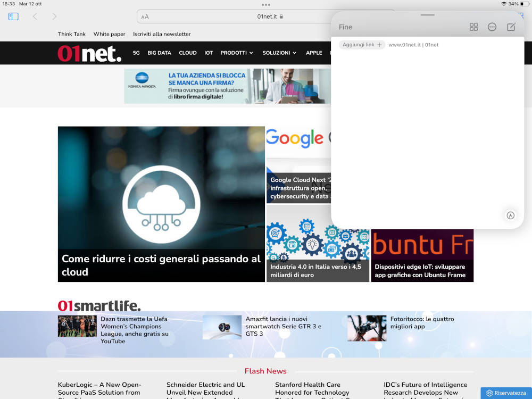The image size is (532, 399).
Task: Click the 01smartlife logo
Action: [x=99, y=305]
